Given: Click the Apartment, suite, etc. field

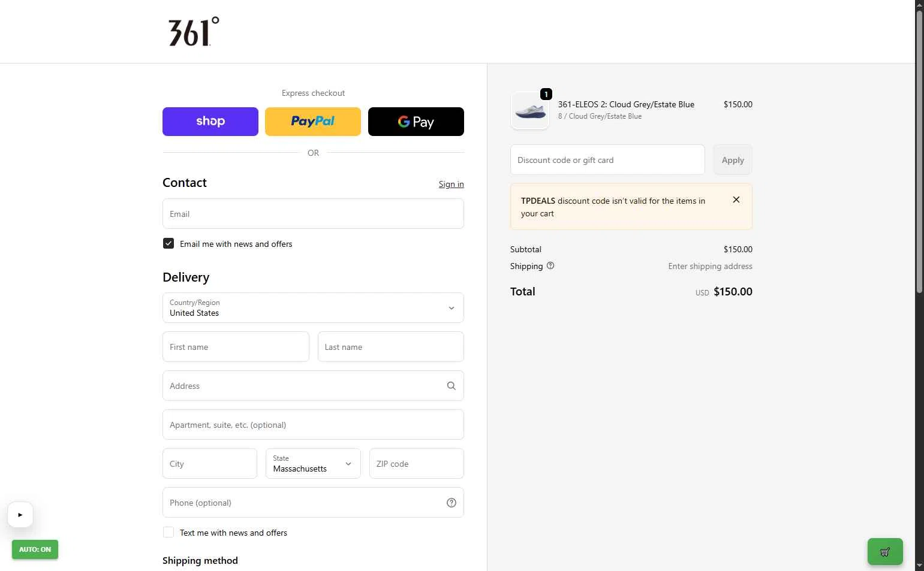Looking at the screenshot, I should [x=313, y=425].
